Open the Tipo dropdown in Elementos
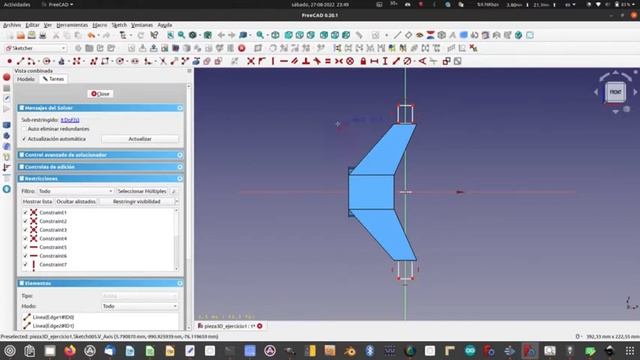The image size is (640, 360). 140,296
